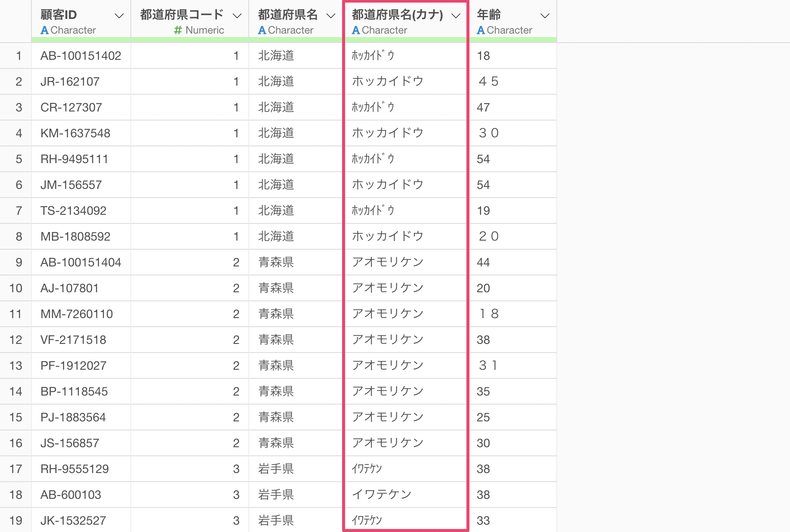The width and height of the screenshot is (790, 532).
Task: Click half-width イワテケン in row RH-9555129
Action: click(x=367, y=469)
